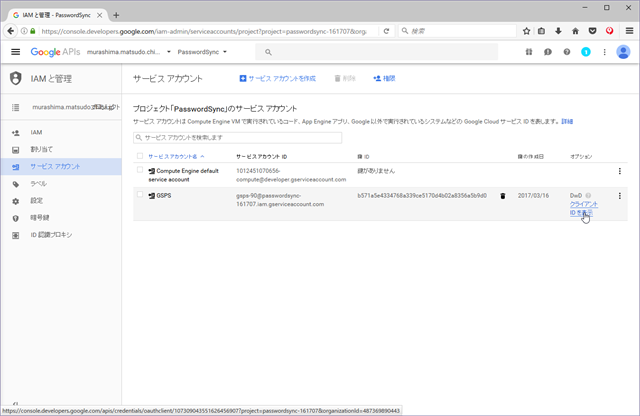Click the permissions button in the header
Screen dimensions: 640x416
(384, 78)
